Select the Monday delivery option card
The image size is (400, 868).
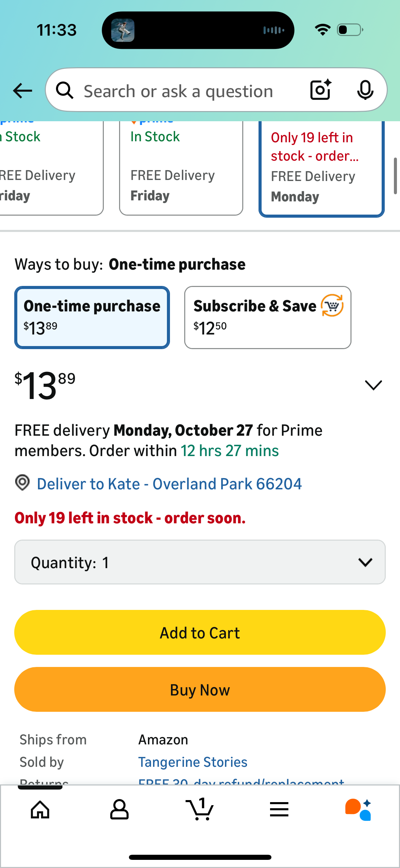click(x=321, y=168)
